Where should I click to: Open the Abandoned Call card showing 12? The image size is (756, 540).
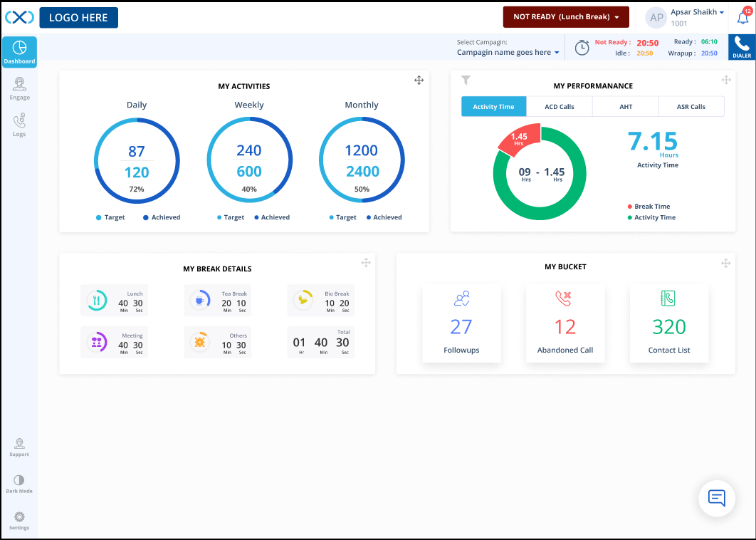coord(565,323)
